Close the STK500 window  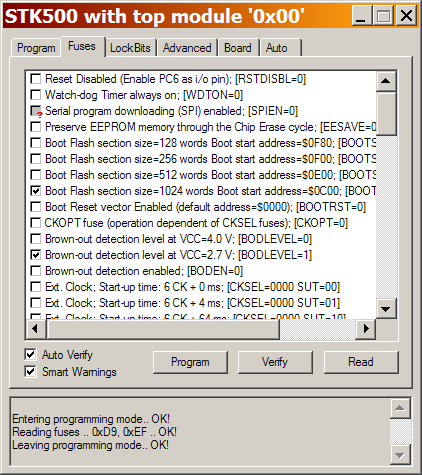(x=406, y=16)
